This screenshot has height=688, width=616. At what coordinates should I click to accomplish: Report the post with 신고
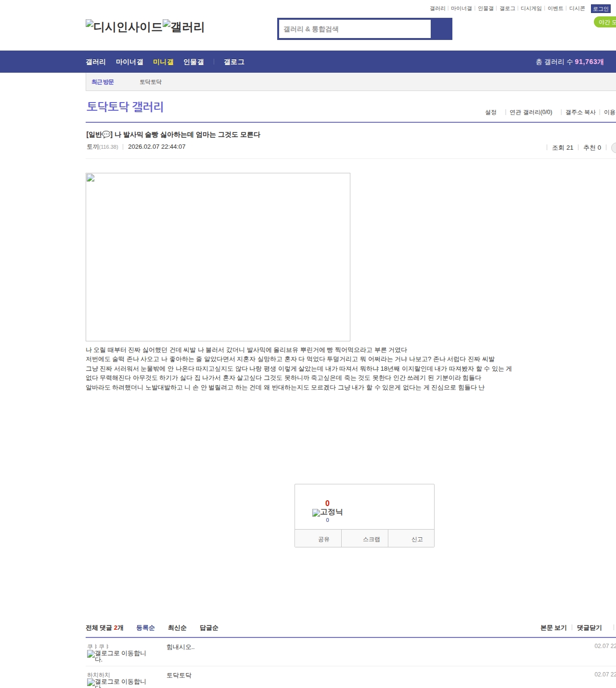click(x=417, y=539)
